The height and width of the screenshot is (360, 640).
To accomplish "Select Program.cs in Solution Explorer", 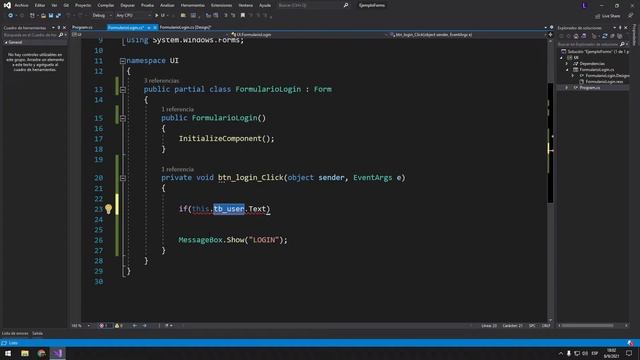I will tap(589, 88).
